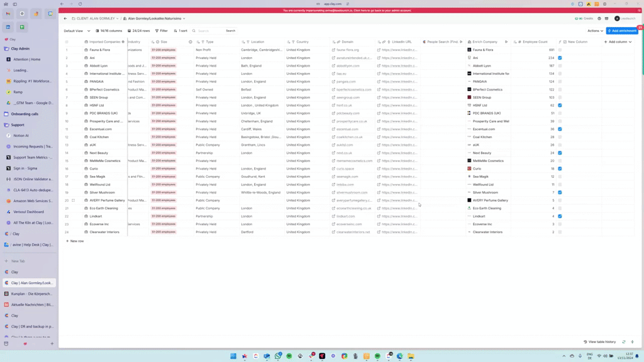The image size is (644, 362).
Task: Click View table history
Action: (x=600, y=342)
